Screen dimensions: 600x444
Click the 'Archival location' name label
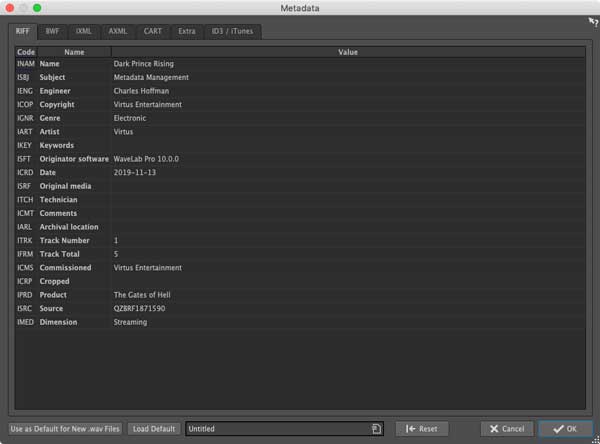click(69, 227)
